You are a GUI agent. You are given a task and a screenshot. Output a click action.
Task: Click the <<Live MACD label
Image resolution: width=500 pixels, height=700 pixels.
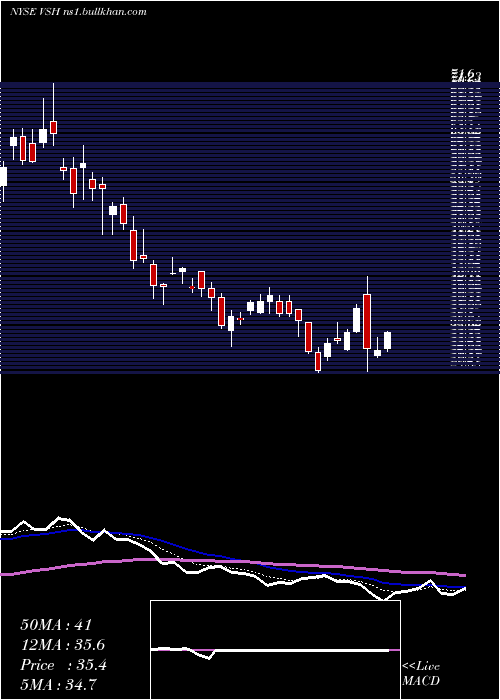click(421, 674)
